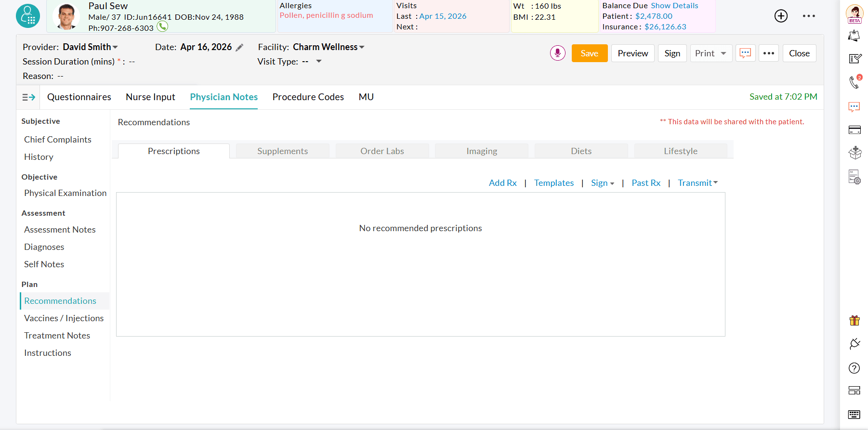The width and height of the screenshot is (868, 430).
Task: Switch to the Diets tab
Action: (x=581, y=151)
